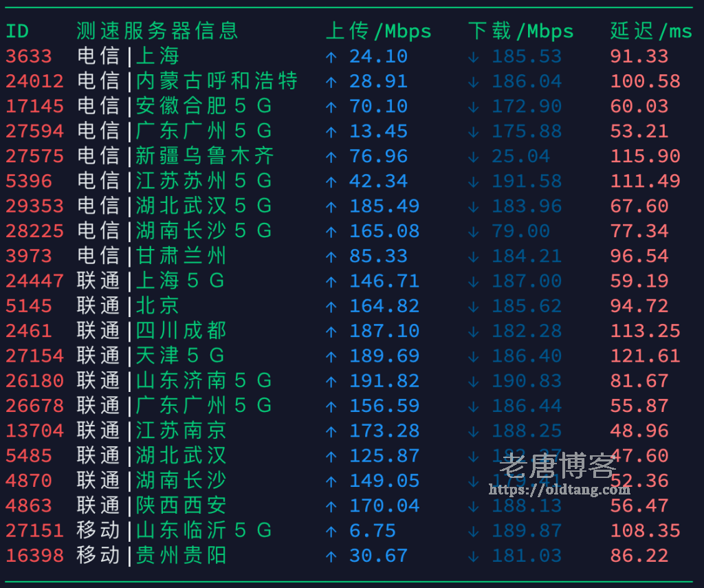The width and height of the screenshot is (704, 588).
Task: Click the upload arrow on 陕西西安 row
Action: click(332, 505)
